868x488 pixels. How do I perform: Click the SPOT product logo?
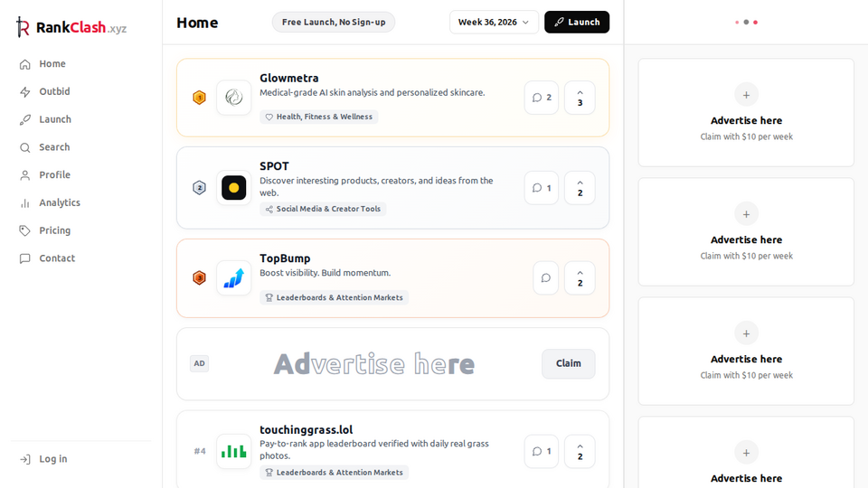click(x=233, y=188)
